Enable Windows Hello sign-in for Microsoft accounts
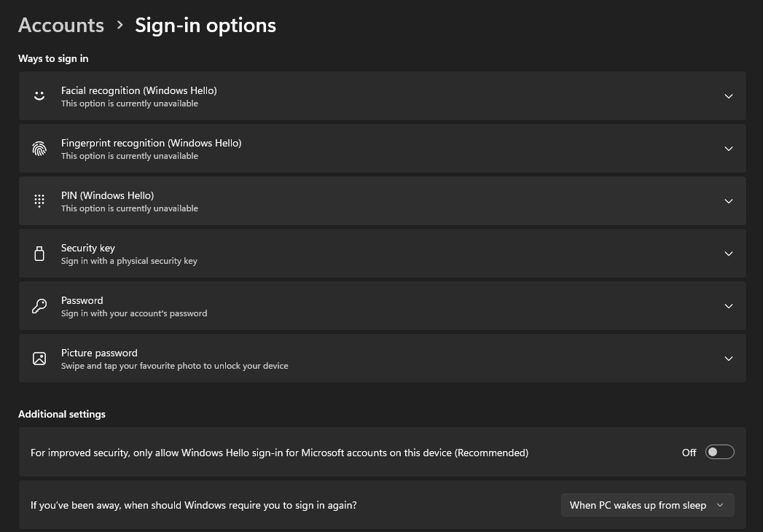Screen dimensions: 763x532 tap(719, 452)
